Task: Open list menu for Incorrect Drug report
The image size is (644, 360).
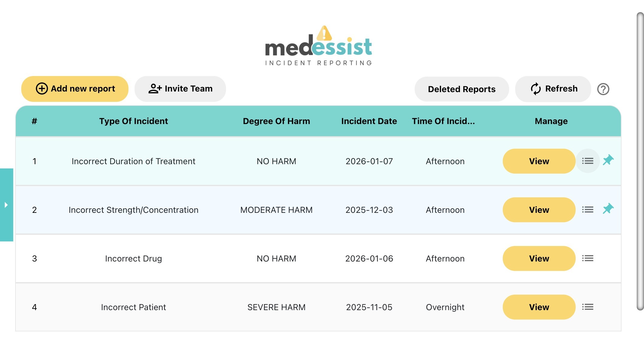Action: coord(587,258)
